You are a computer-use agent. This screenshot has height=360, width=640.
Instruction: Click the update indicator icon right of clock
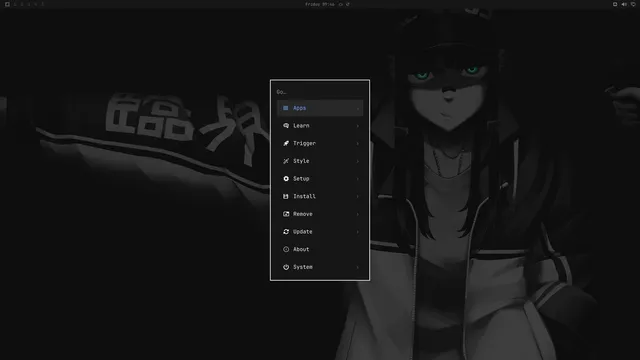coord(348,4)
